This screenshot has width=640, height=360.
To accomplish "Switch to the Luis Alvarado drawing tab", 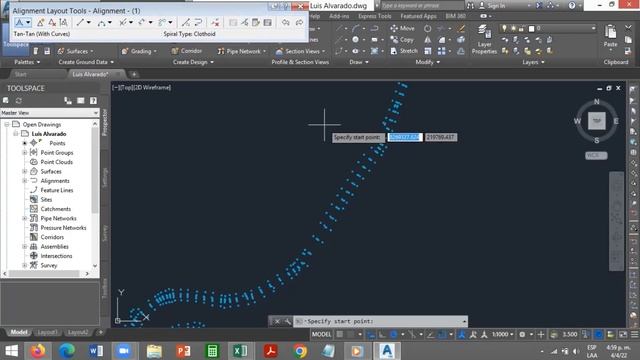I will [90, 74].
